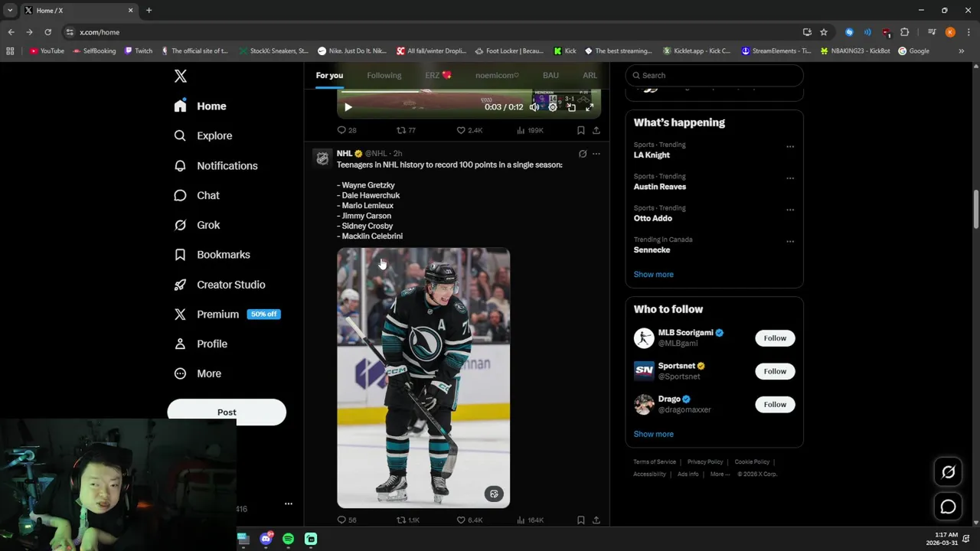Image resolution: width=980 pixels, height=551 pixels.
Task: Show more trending topics
Action: click(x=653, y=274)
